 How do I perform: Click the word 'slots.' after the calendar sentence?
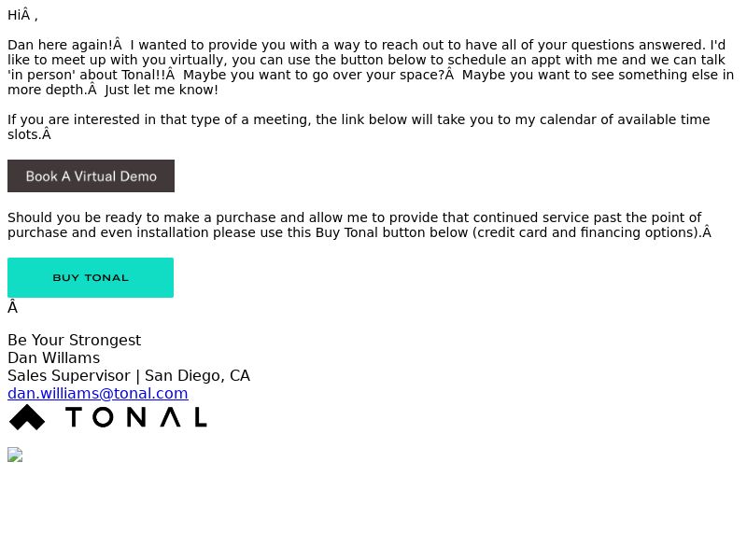pyautogui.click(x=24, y=134)
